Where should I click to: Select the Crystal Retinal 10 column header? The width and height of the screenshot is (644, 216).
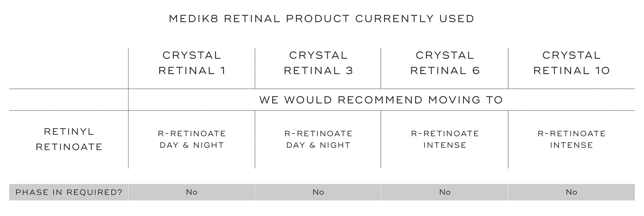(x=571, y=63)
